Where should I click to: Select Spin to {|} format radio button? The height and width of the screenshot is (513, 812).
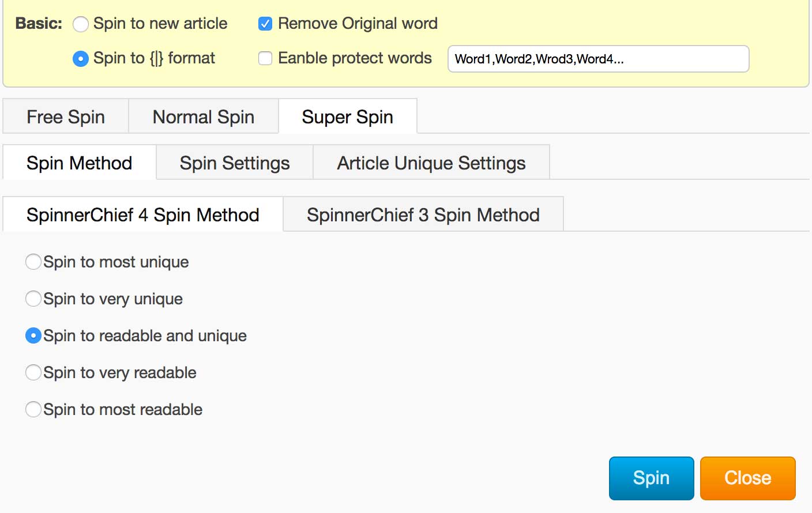pos(81,59)
